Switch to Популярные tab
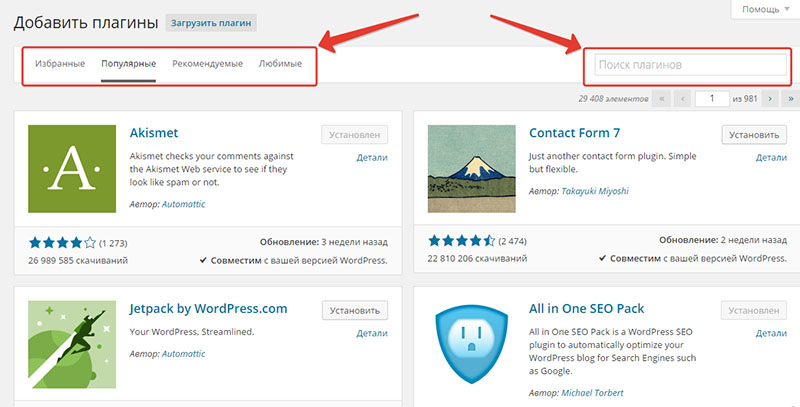800x407 pixels. 128,64
